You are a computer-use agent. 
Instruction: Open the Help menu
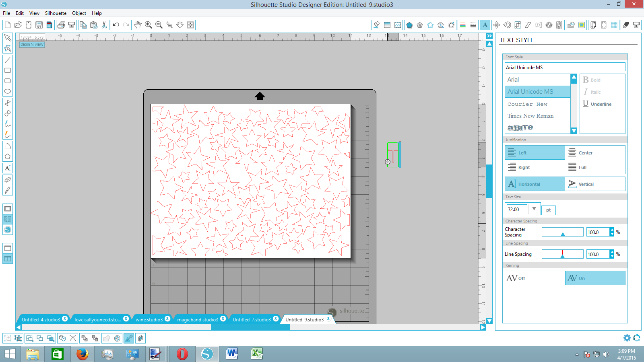(x=97, y=13)
